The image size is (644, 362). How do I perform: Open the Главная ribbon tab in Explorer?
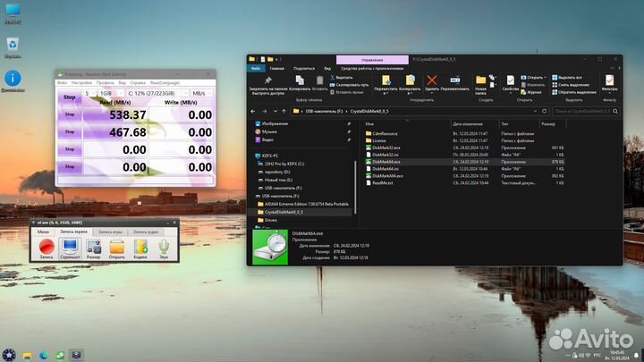[276, 69]
